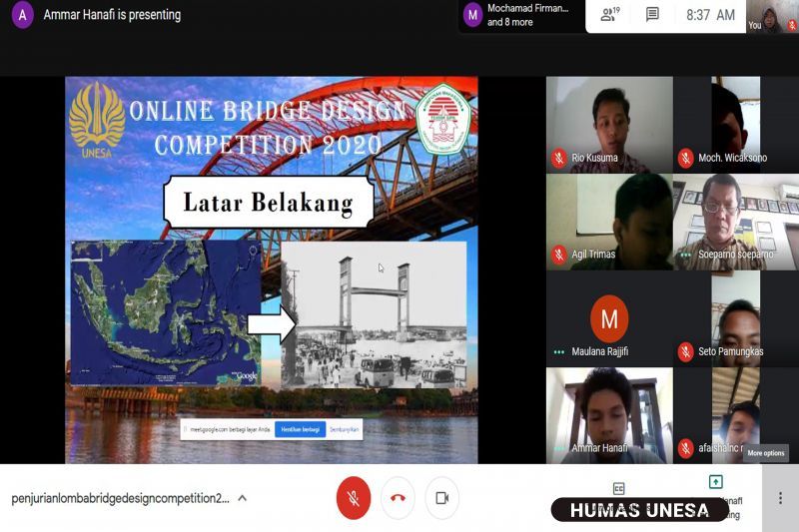Click the meeting name penjurianlombabridgedesigncompetition2...
The height and width of the screenshot is (532, 799).
120,498
